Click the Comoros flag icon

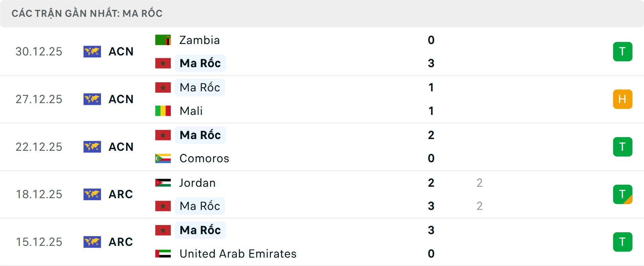163,158
